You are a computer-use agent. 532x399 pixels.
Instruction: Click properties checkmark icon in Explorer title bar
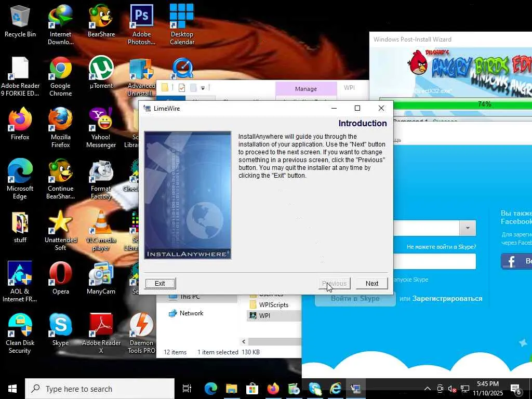tap(181, 88)
